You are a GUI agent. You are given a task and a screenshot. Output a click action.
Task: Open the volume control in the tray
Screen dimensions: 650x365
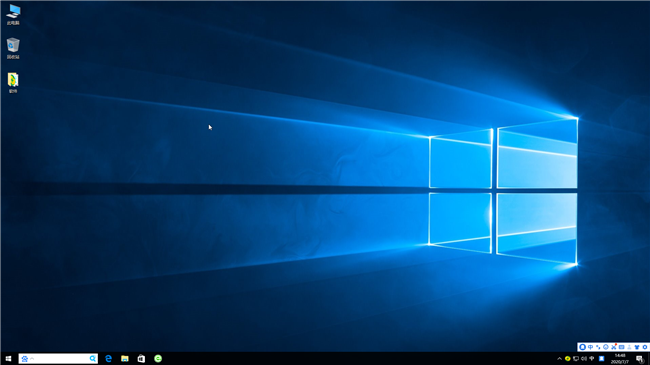click(x=584, y=359)
